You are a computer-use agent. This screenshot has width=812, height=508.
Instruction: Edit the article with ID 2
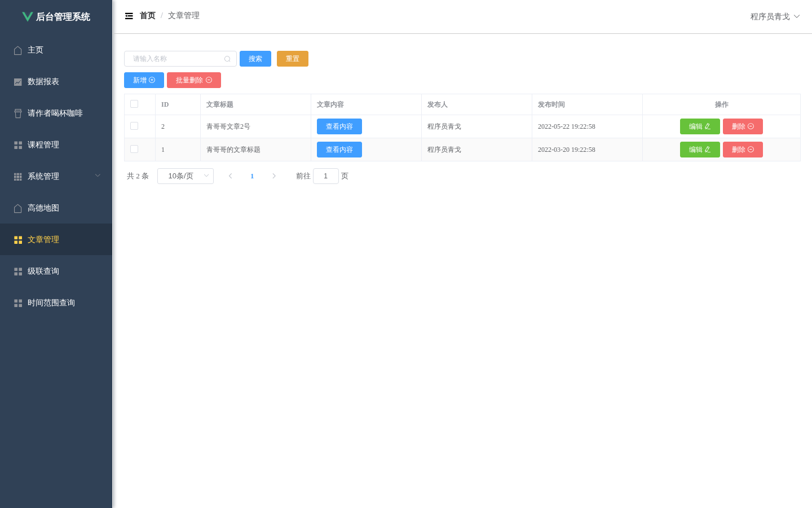click(x=700, y=126)
